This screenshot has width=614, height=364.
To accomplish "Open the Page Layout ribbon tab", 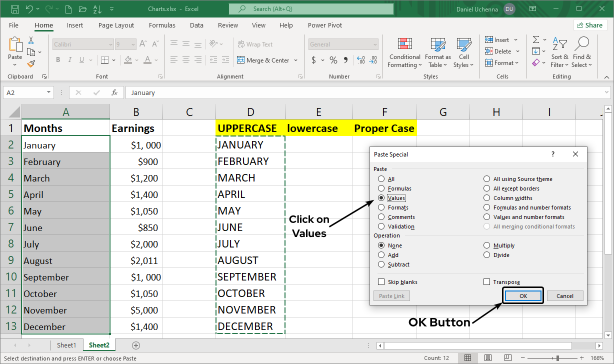I will tap(116, 25).
